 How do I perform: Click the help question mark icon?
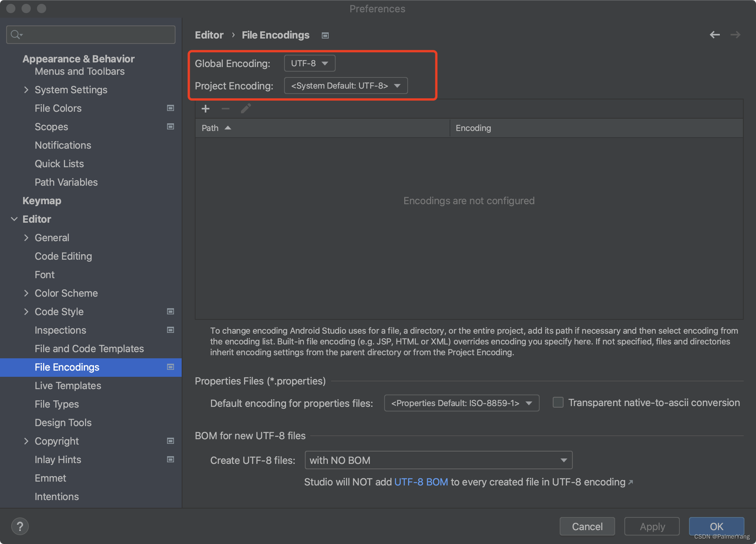[x=20, y=526]
